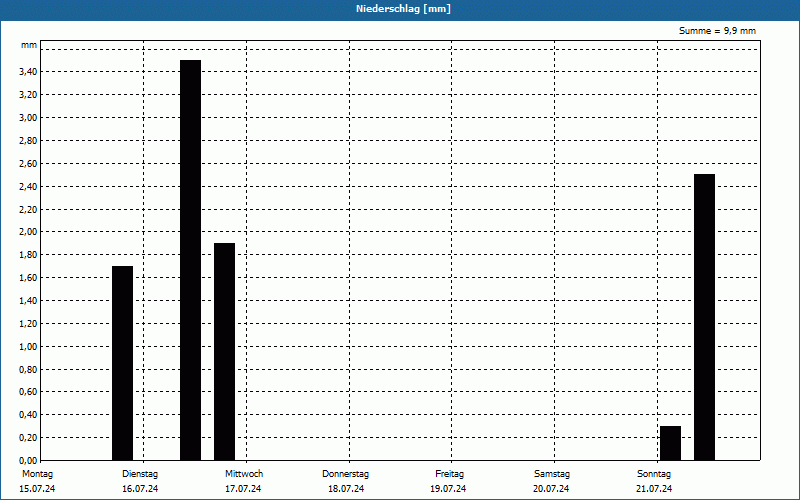The image size is (800, 500).
Task: Click the y-axis value 0,00
Action: click(x=28, y=461)
